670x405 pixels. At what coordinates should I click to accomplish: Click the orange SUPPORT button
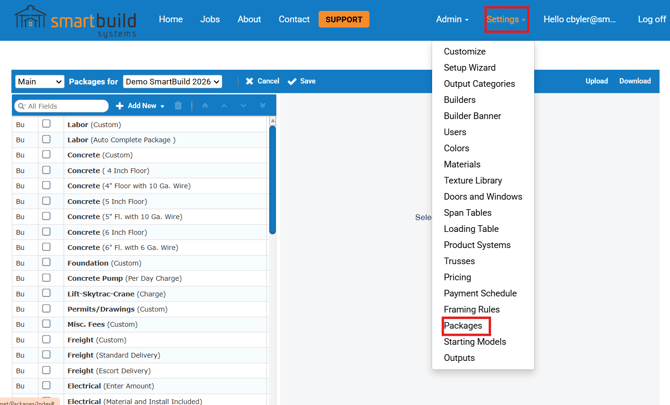click(344, 19)
